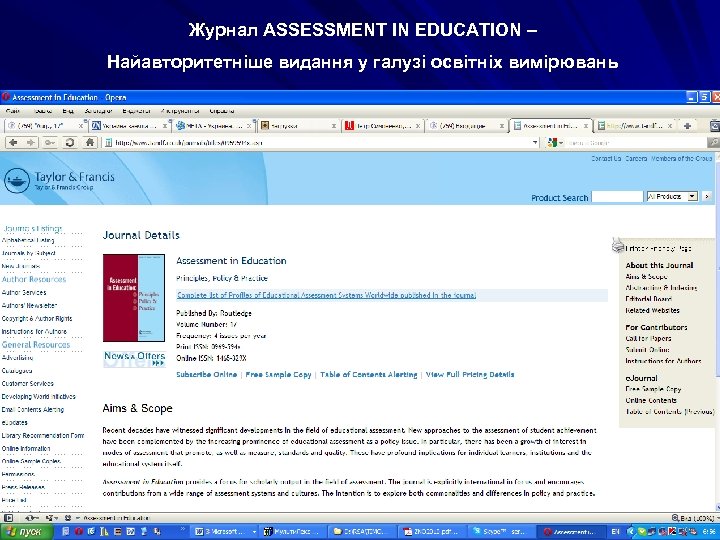Click the wand key icon in toolbar
This screenshot has height=540, width=720.
50,143
